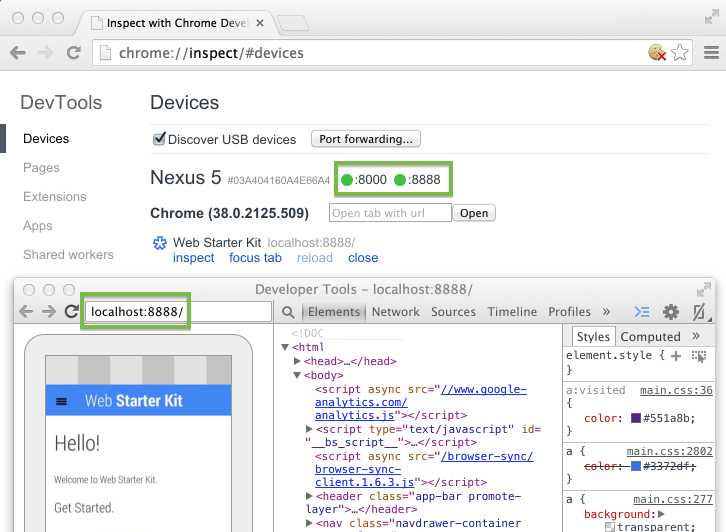This screenshot has width=726, height=532.
Task: Select Pages in DevTools sidebar
Action: pyautogui.click(x=41, y=168)
